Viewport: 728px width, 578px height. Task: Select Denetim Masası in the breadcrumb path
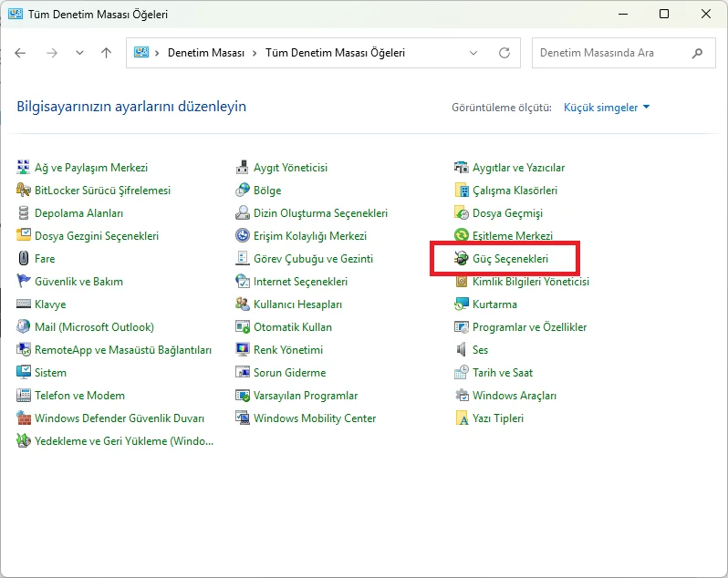(205, 53)
